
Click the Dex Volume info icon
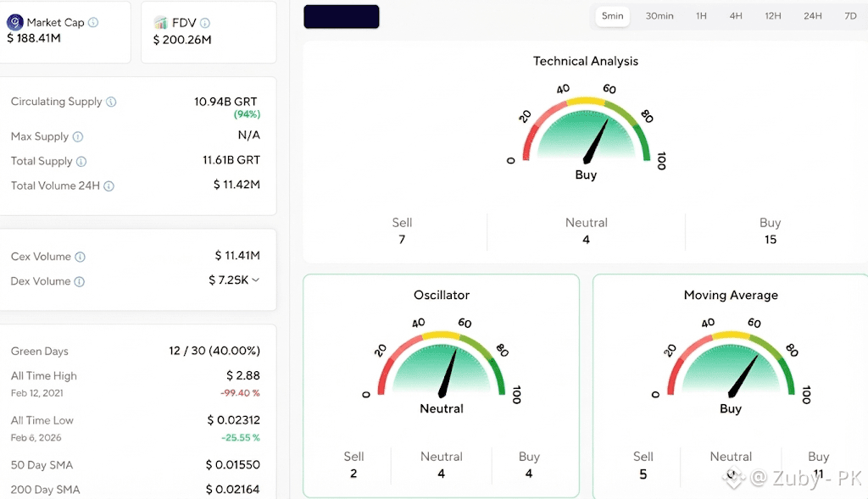click(80, 281)
